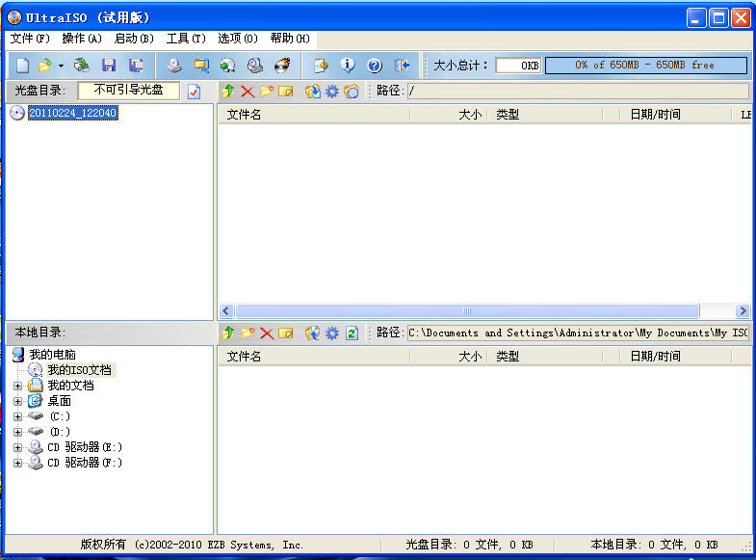The width and height of the screenshot is (756, 560).
Task: Click the disc list scroll left arrow
Action: [x=226, y=311]
